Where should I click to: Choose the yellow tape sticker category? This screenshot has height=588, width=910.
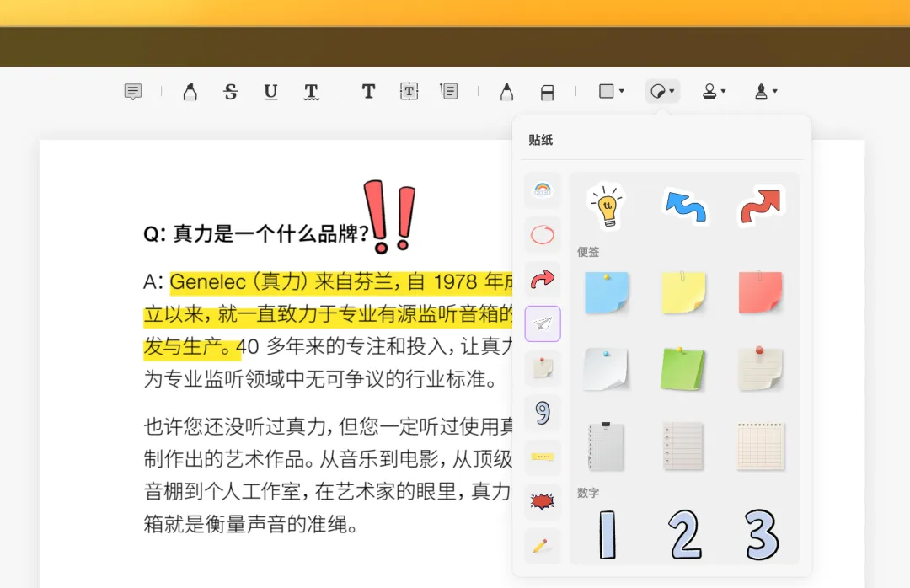pos(543,457)
